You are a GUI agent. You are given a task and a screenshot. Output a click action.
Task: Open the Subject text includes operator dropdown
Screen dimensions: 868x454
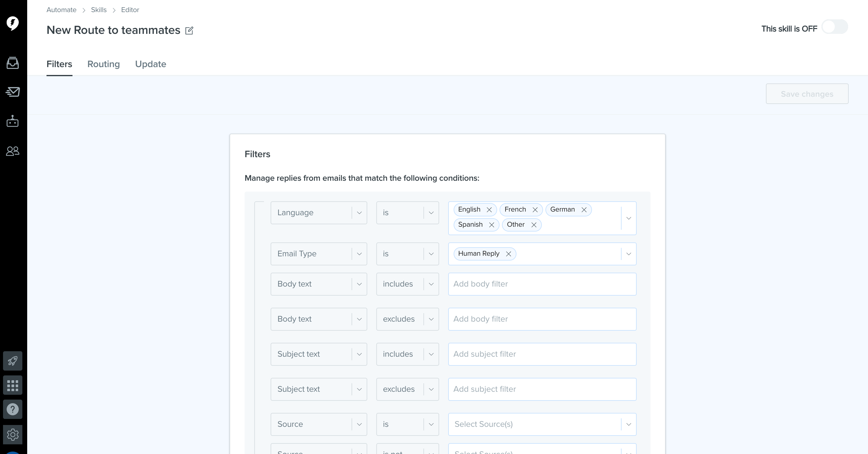407,354
